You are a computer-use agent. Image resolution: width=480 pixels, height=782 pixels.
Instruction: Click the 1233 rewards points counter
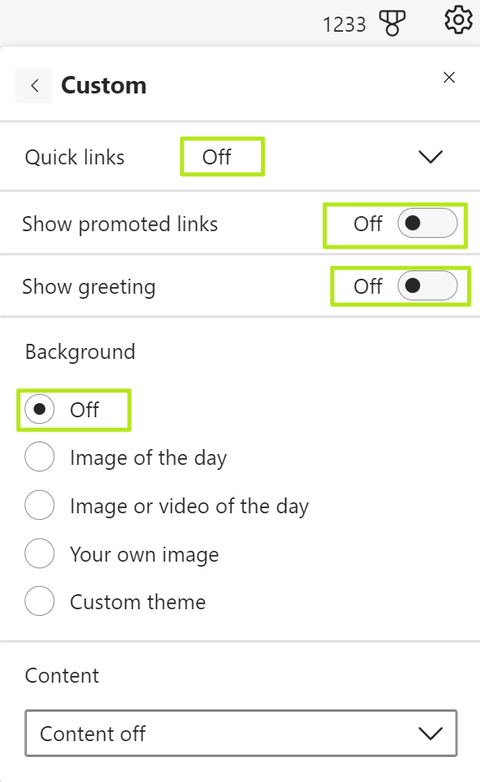(344, 24)
